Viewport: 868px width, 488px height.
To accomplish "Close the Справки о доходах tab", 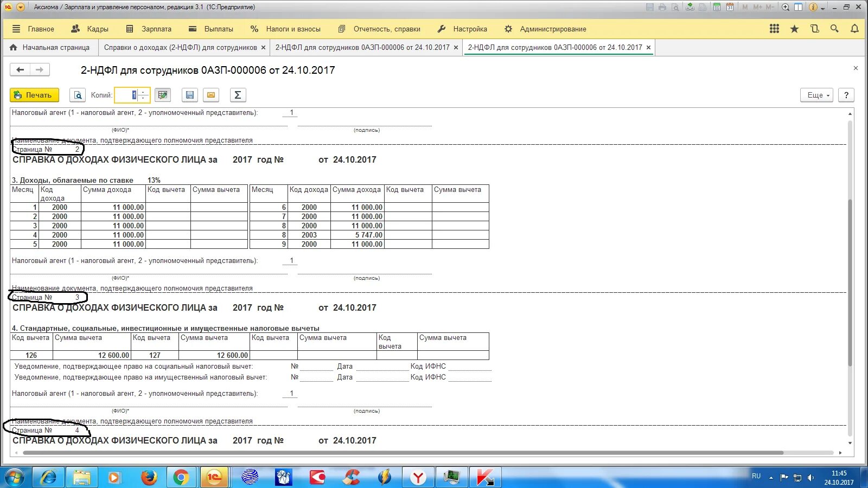I will (x=264, y=48).
